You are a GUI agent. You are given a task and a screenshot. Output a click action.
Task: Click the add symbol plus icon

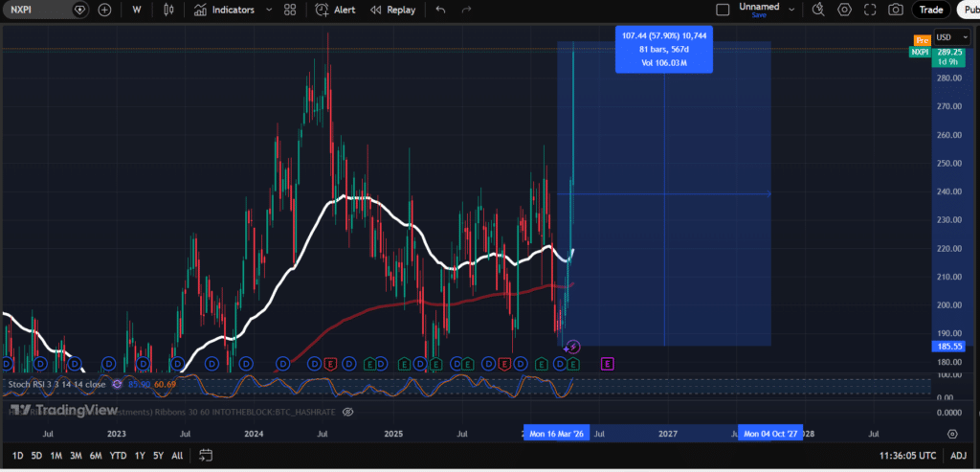[x=105, y=10]
